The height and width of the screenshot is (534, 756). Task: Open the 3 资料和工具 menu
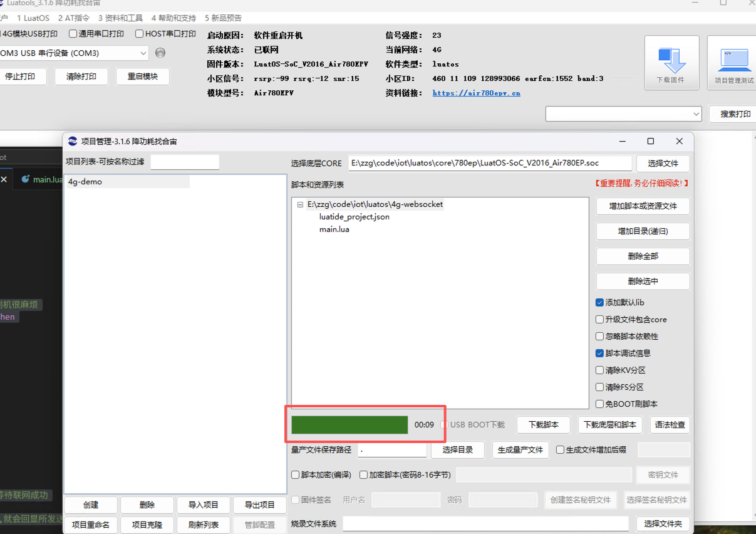click(120, 18)
